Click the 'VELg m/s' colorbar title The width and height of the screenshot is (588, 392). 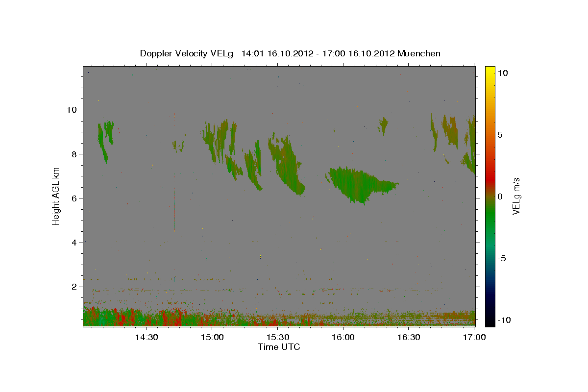coord(516,196)
